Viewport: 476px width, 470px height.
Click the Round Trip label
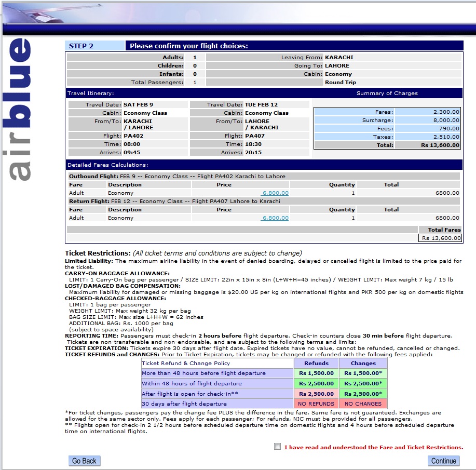coord(340,83)
